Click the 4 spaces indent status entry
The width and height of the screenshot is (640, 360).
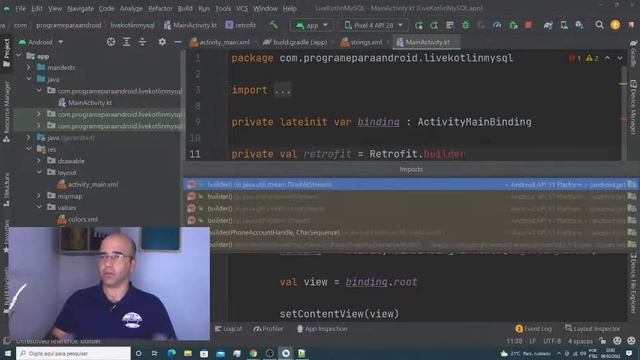tap(580, 340)
